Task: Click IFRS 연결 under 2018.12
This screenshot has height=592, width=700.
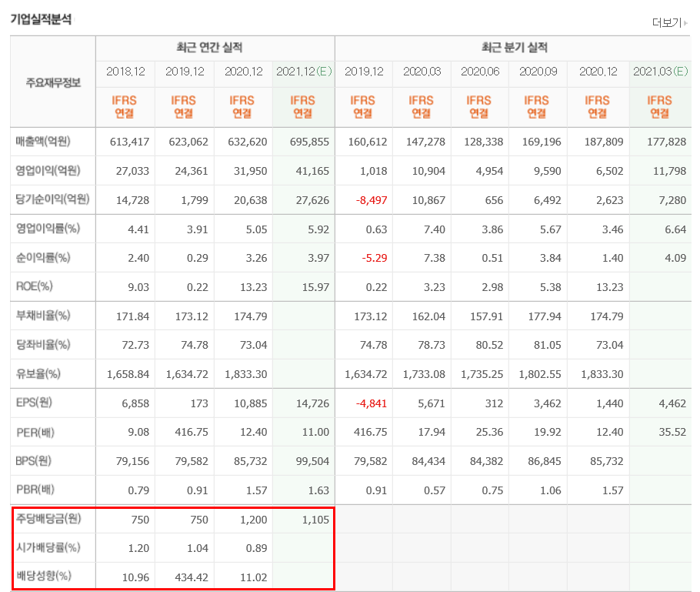Action: 124,107
